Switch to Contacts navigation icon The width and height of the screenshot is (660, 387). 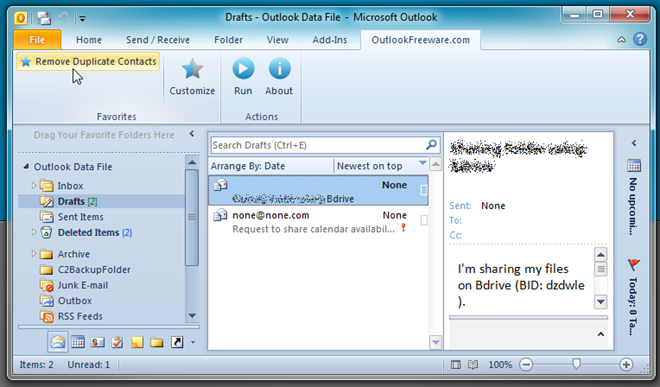coord(98,342)
